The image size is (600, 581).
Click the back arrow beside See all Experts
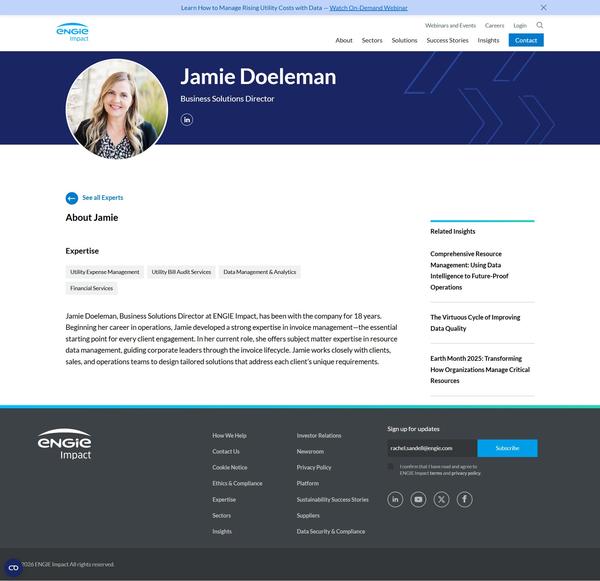tap(72, 198)
